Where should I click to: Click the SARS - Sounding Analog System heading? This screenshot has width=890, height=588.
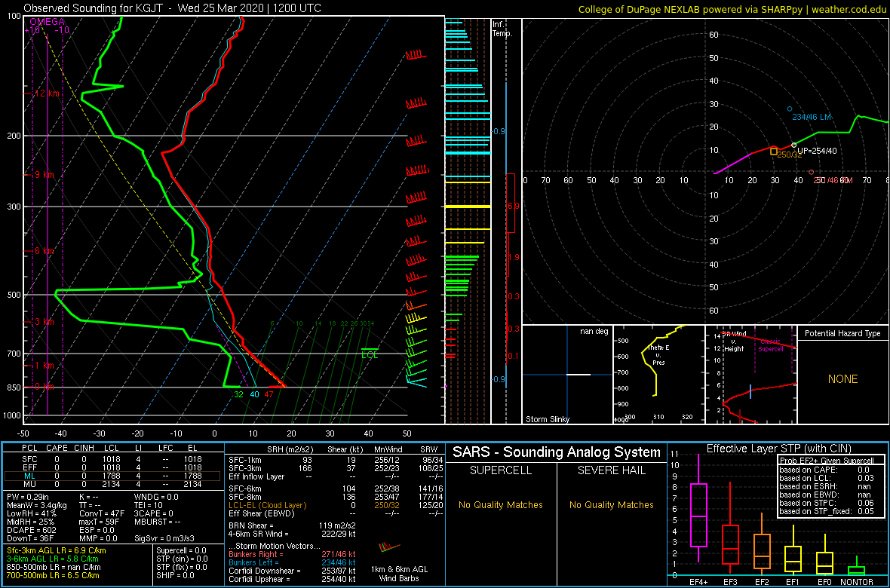click(557, 452)
